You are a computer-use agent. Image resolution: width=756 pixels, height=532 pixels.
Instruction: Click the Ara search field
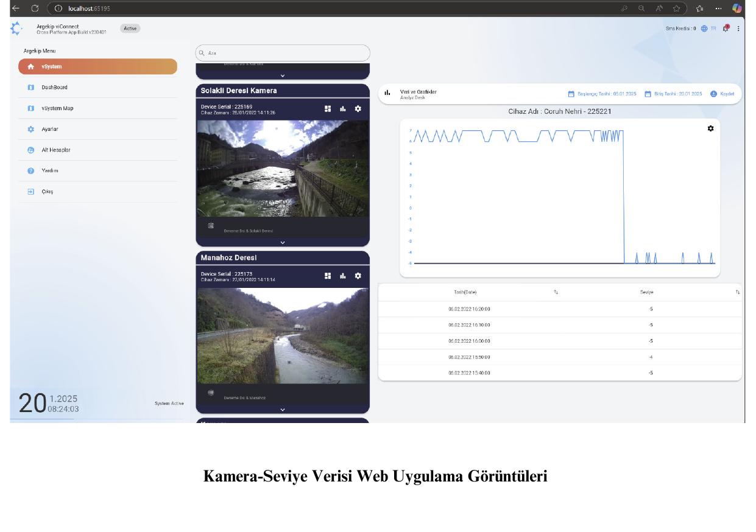tap(283, 53)
